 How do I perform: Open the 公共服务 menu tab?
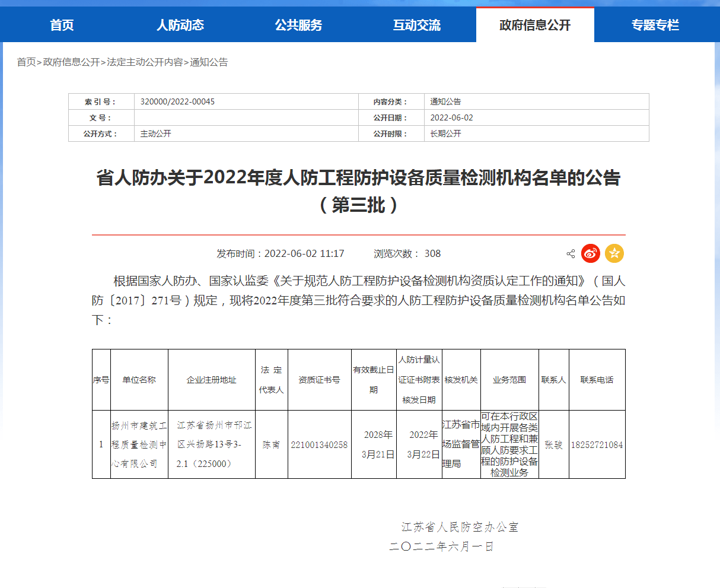click(x=298, y=25)
